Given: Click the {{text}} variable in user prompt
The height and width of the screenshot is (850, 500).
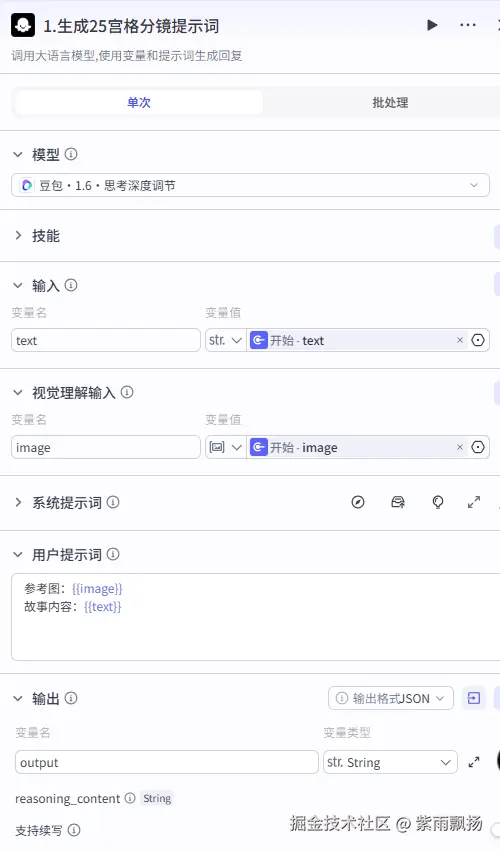Looking at the screenshot, I should pos(102,607).
